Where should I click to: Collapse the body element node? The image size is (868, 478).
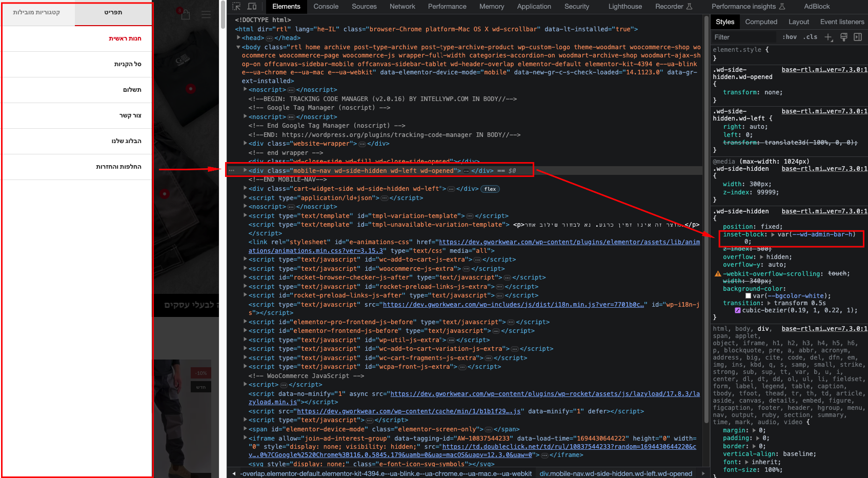coord(238,47)
